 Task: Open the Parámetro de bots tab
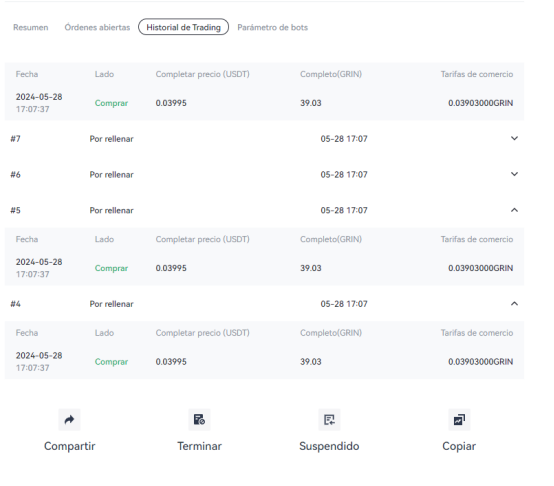coord(272,27)
